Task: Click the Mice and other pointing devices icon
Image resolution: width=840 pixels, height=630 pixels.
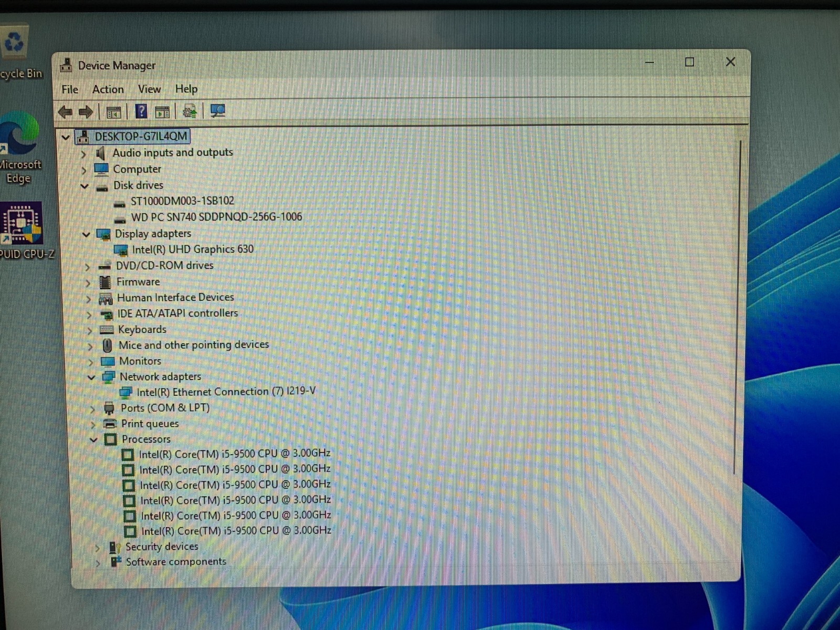Action: (x=107, y=345)
